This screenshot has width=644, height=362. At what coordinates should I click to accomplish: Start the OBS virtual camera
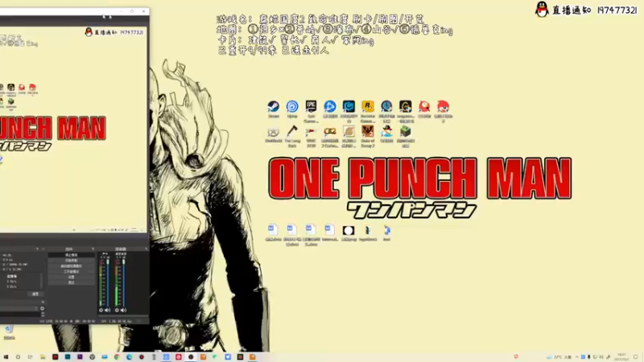coord(71,266)
